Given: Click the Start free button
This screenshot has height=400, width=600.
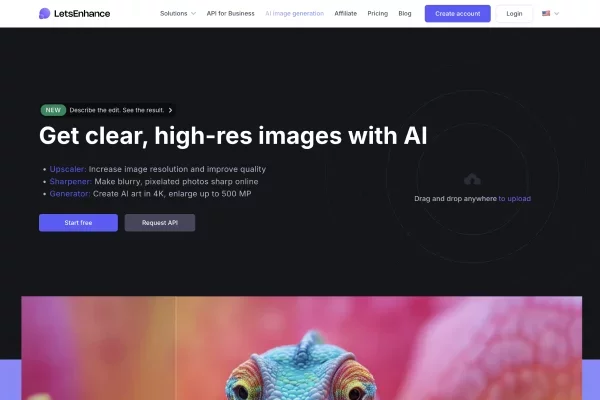Looking at the screenshot, I should [78, 222].
